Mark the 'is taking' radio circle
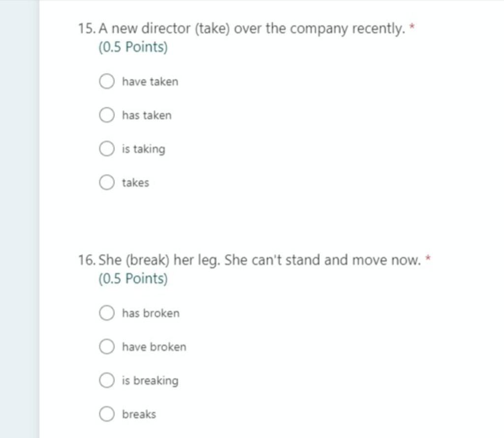 pos(107,149)
